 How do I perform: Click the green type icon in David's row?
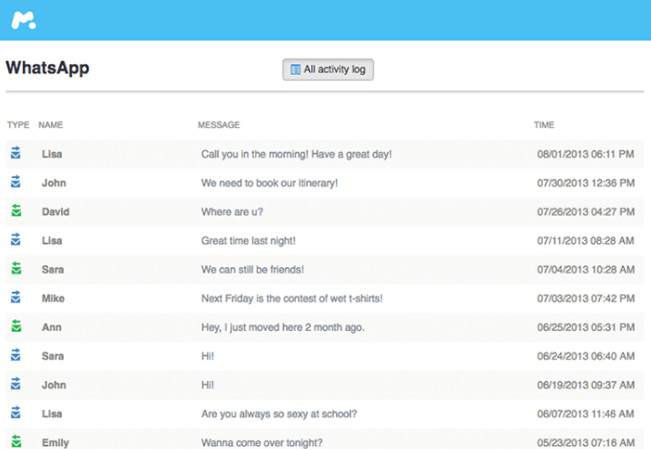coord(16,211)
